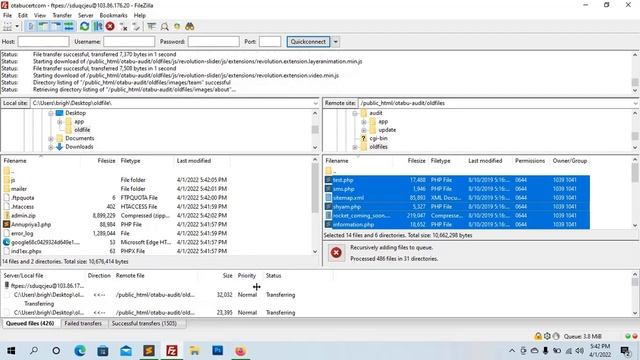Cancel the current operation with red X

tap(110, 27)
